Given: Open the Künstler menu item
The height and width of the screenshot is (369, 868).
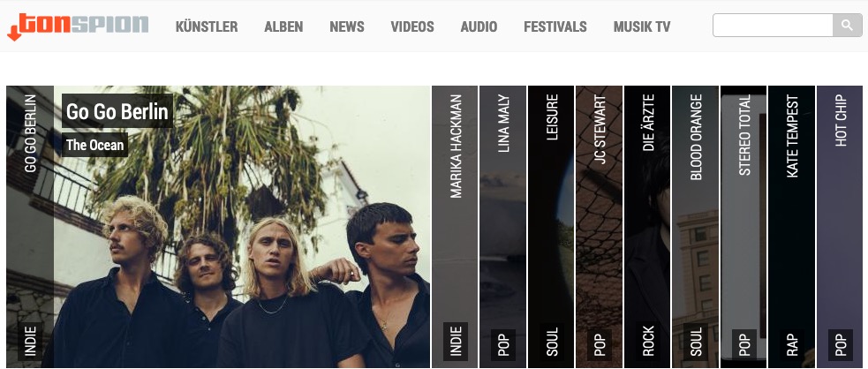Looking at the screenshot, I should (x=207, y=26).
